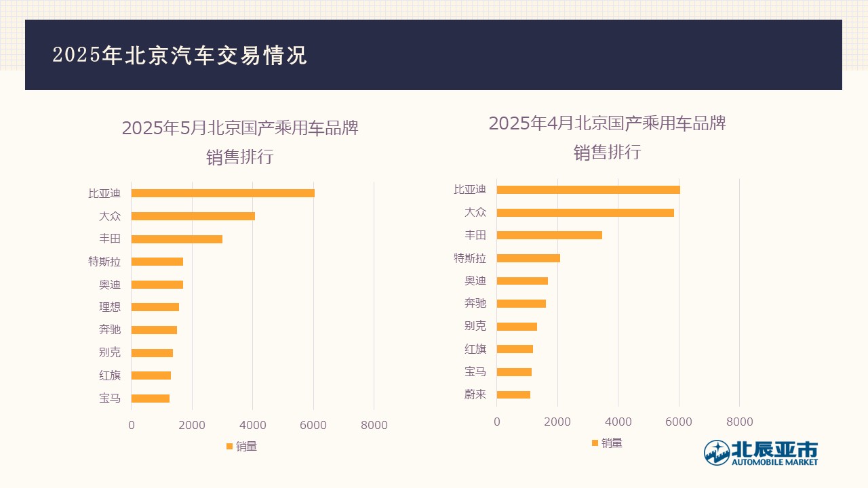868x488 pixels.
Task: Click the 别克 bar in the April chart
Action: (517, 327)
